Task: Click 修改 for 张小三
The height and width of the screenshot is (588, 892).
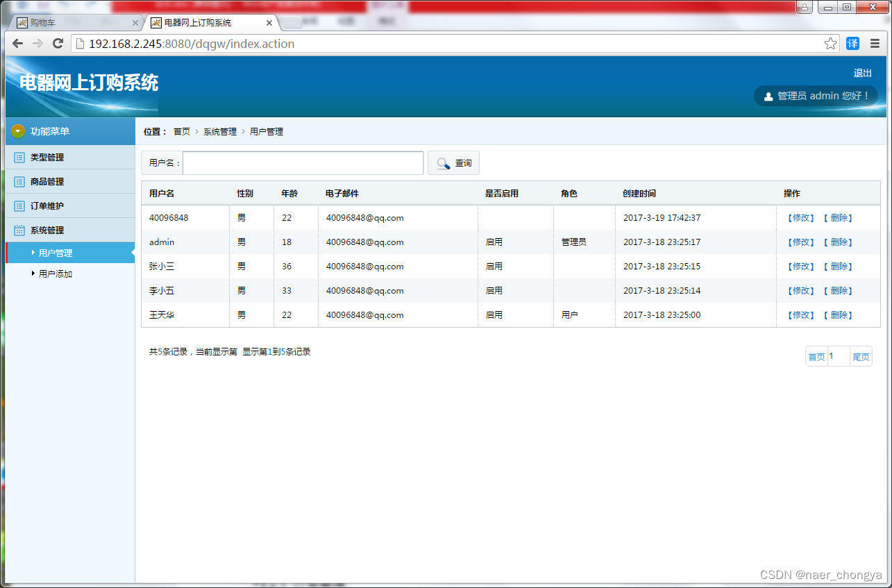Action: (800, 267)
